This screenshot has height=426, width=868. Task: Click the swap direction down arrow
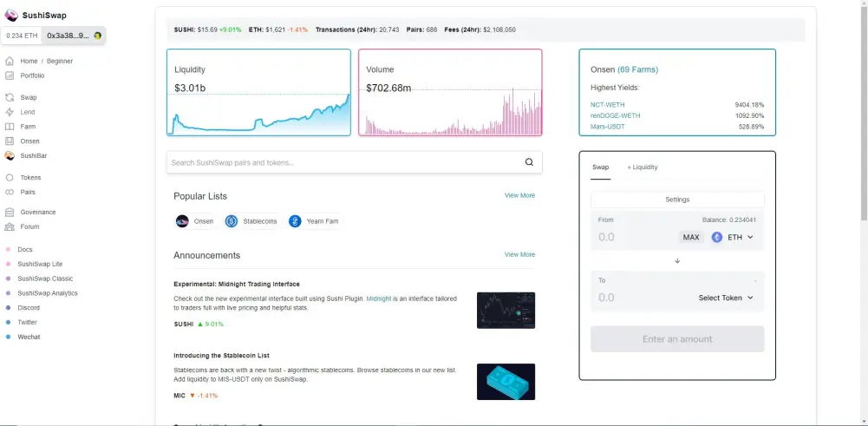tap(677, 260)
